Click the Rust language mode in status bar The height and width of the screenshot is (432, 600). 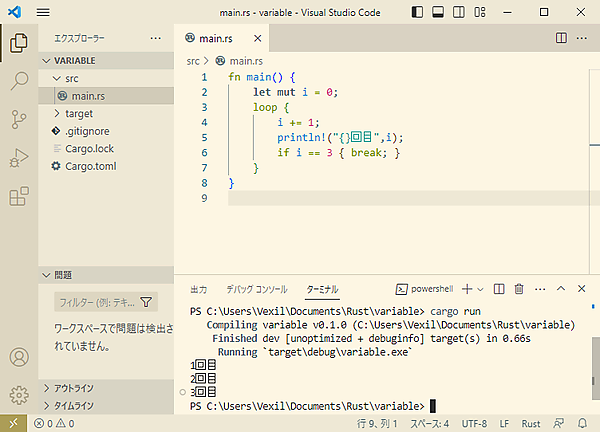(531, 423)
